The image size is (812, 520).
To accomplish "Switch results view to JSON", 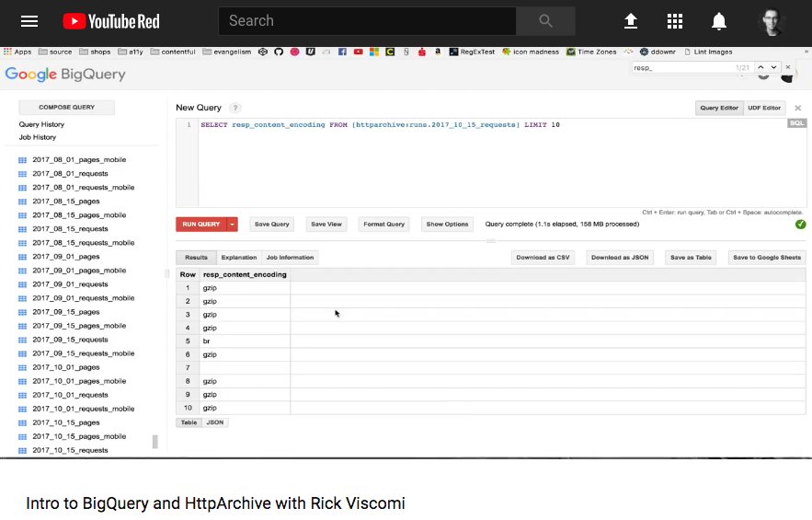I will coord(215,422).
